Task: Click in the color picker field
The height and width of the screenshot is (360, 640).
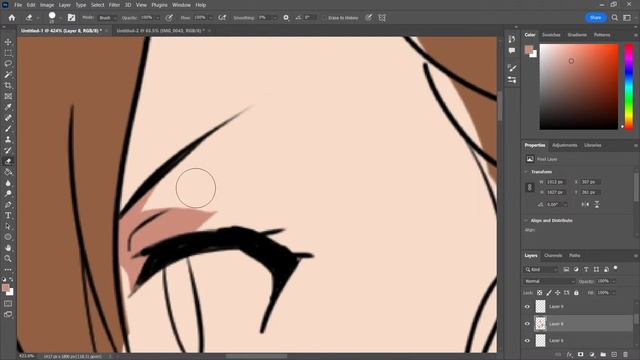Action: click(579, 87)
